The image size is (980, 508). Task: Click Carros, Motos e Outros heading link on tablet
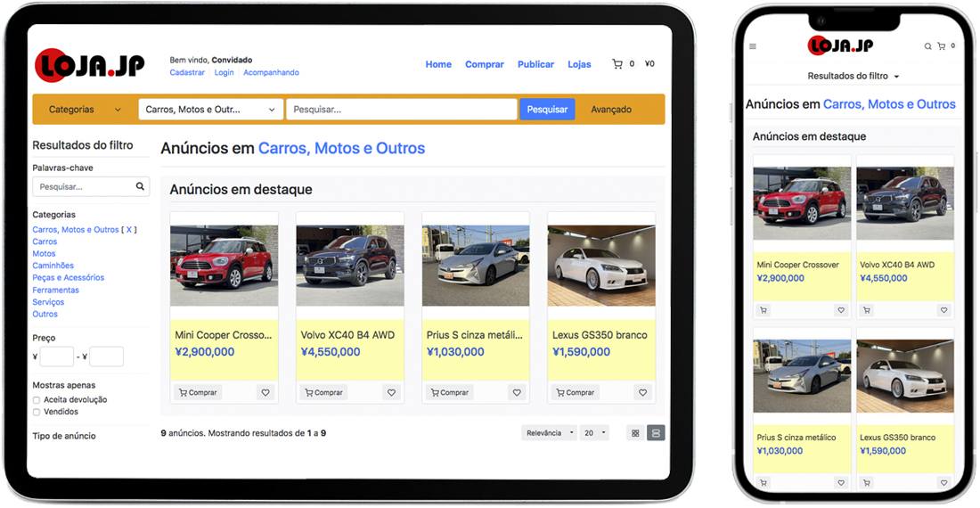click(x=341, y=148)
